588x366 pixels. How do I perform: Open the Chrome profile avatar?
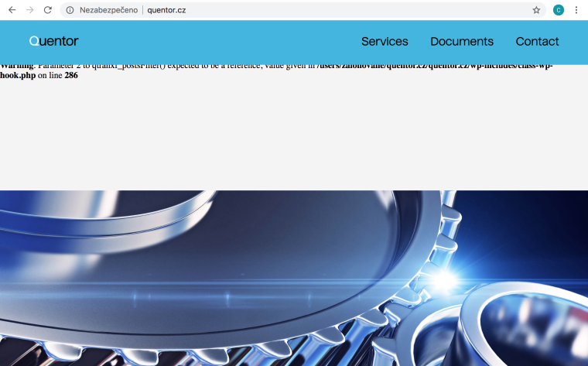point(559,10)
